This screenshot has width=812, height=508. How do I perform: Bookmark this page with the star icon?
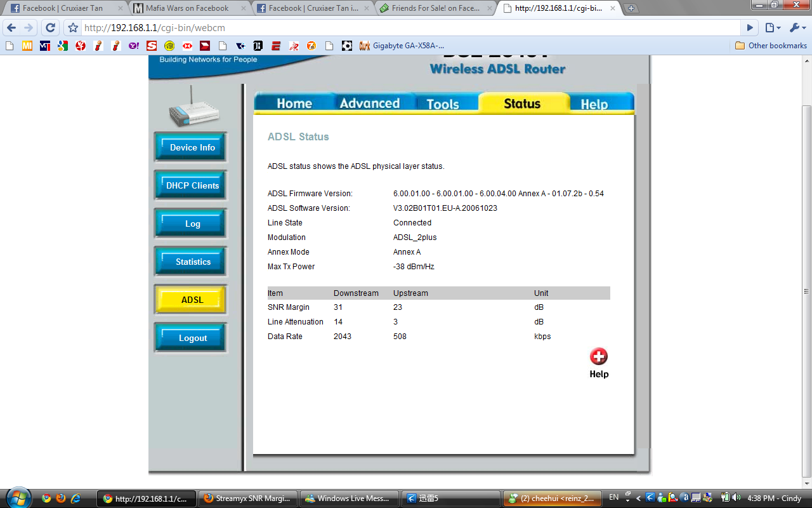point(73,28)
